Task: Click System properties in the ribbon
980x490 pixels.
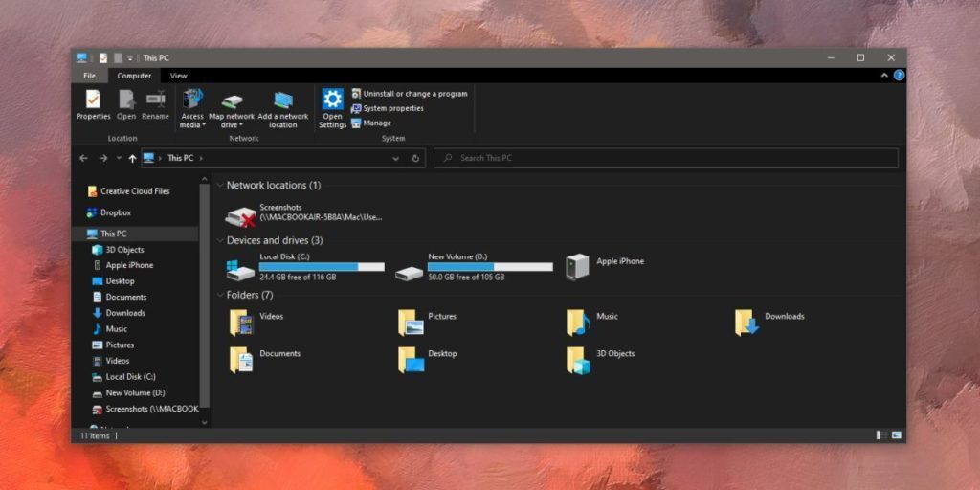Action: click(392, 108)
